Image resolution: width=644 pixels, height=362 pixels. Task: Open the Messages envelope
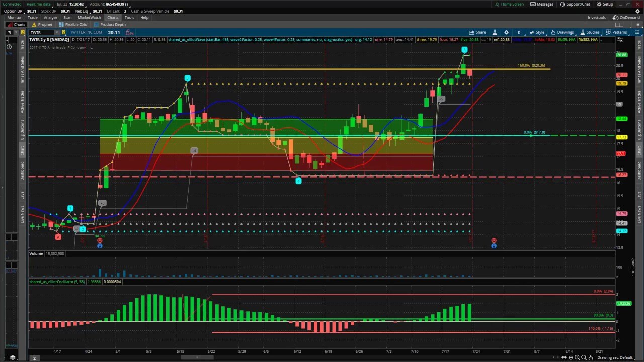542,4
